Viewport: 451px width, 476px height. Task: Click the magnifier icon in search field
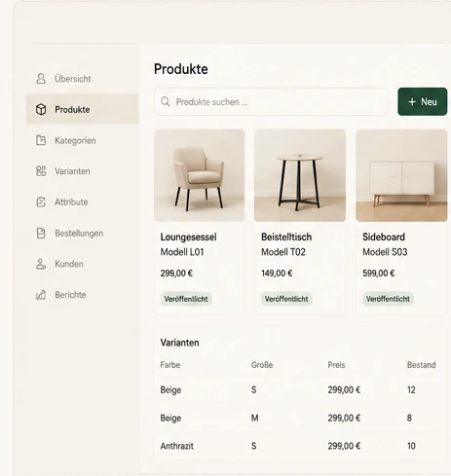pyautogui.click(x=166, y=101)
